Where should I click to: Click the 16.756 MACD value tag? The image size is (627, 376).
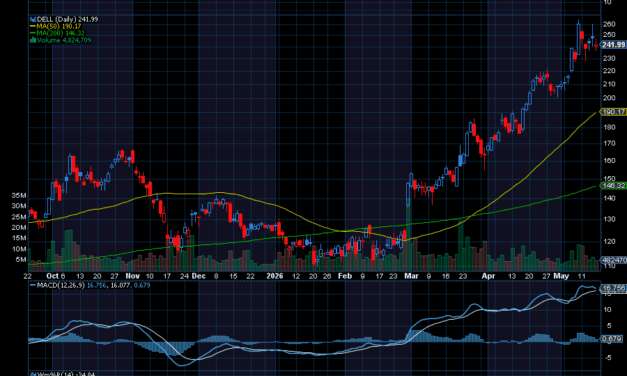613,288
